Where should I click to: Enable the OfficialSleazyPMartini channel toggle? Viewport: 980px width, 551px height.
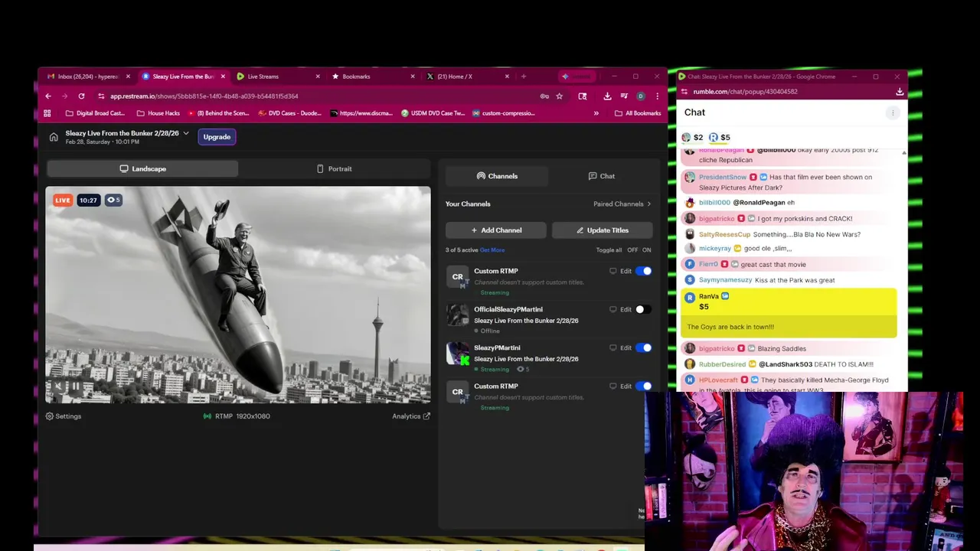643,309
